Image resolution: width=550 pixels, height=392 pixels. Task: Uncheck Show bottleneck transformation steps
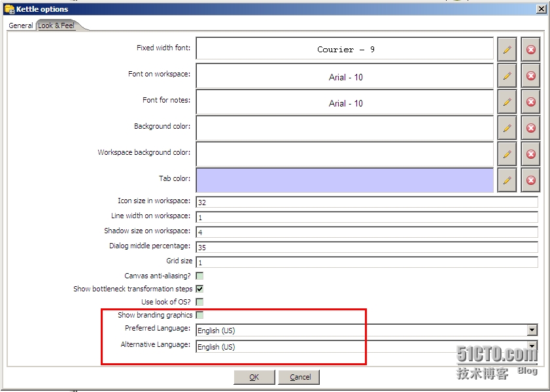click(x=199, y=289)
